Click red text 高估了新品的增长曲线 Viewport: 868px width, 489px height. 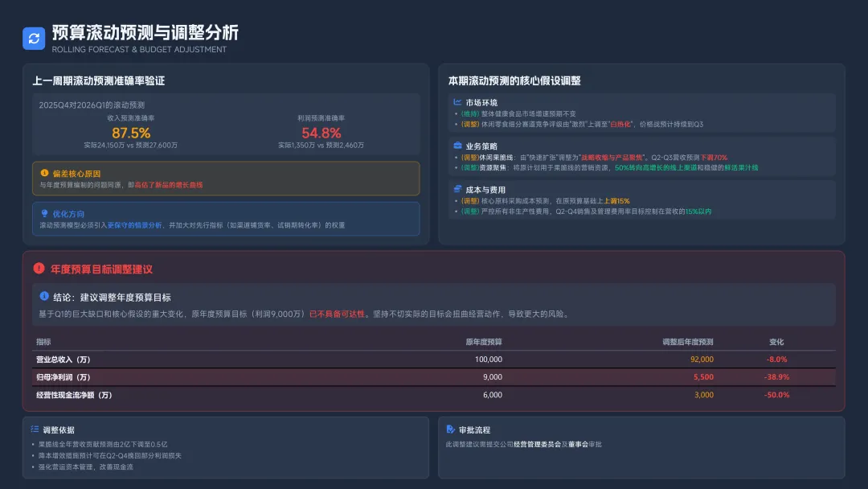[169, 185]
